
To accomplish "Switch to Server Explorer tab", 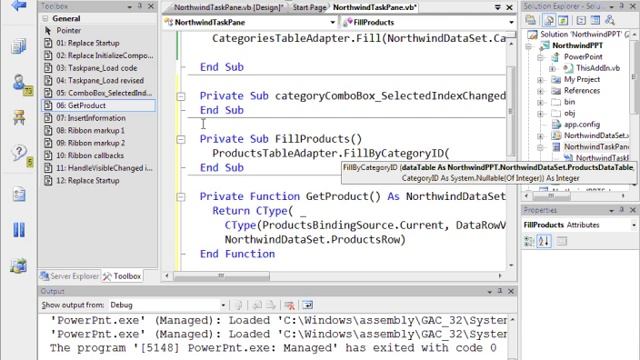I will [x=70, y=276].
